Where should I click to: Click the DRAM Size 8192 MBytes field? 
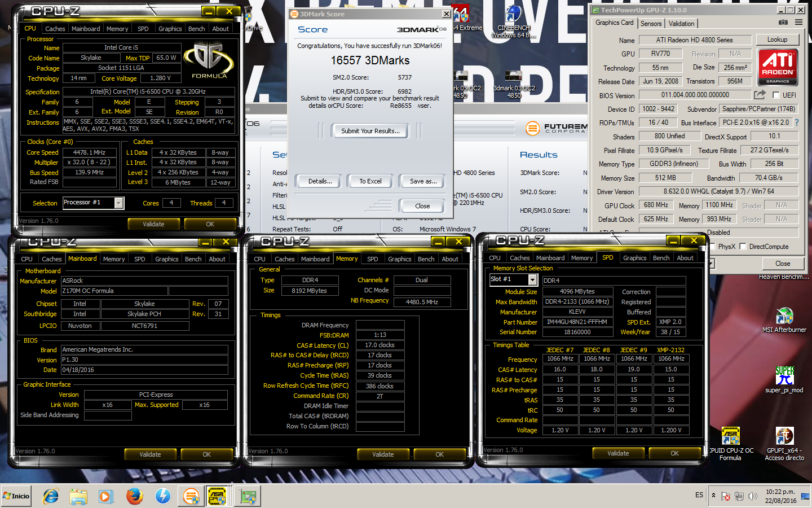310,291
